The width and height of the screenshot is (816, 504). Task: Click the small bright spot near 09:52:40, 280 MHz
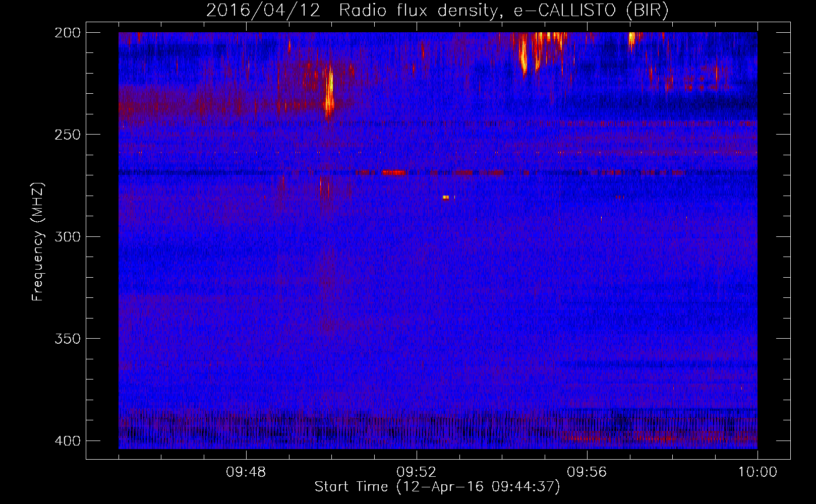[446, 197]
